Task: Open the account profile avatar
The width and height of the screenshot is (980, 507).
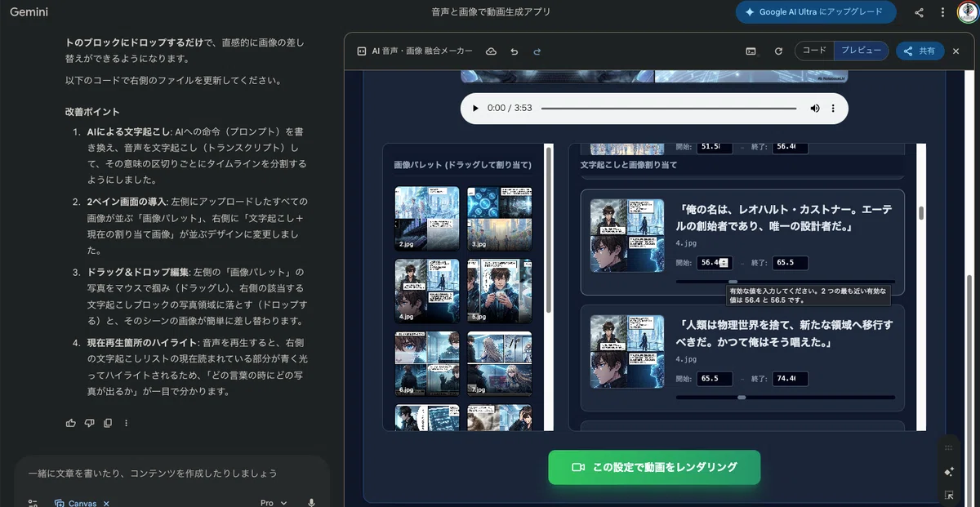Action: click(968, 12)
